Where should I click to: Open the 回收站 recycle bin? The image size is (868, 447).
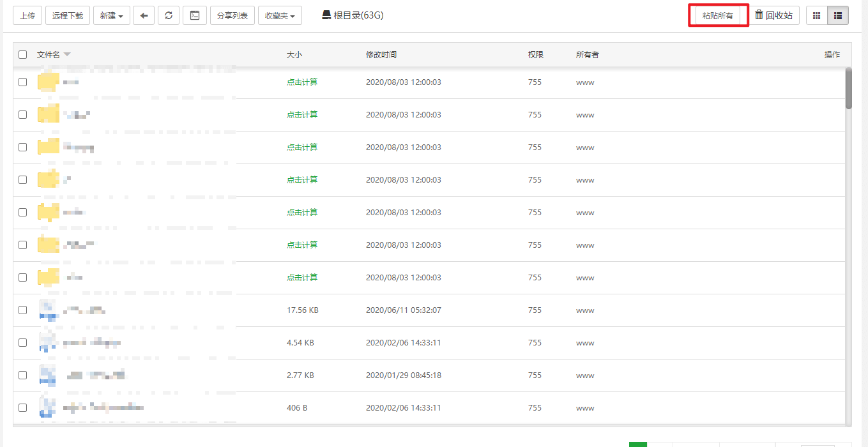[x=773, y=15]
